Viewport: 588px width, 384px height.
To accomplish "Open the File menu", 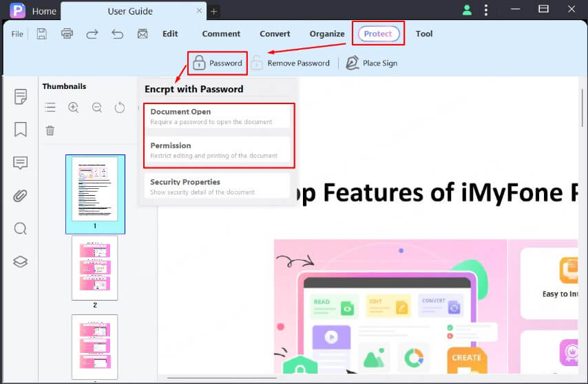I will 17,34.
